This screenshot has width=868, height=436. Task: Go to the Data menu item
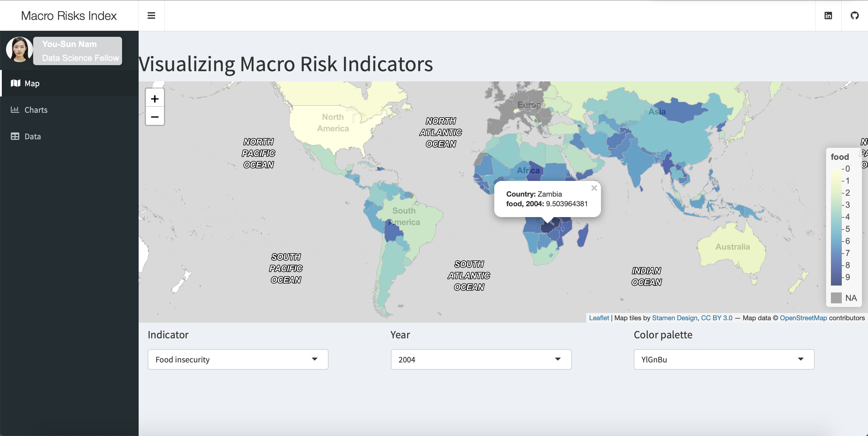(32, 137)
